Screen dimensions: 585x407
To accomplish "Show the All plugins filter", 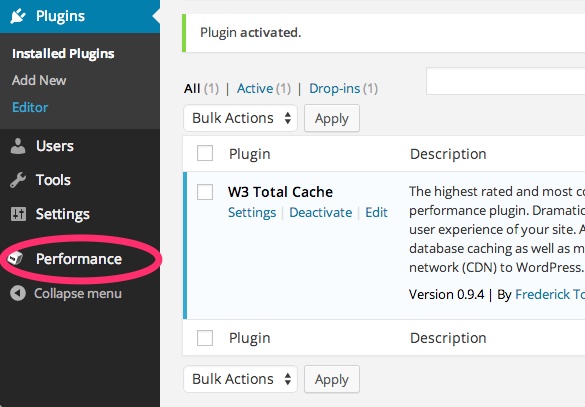I will [192, 89].
